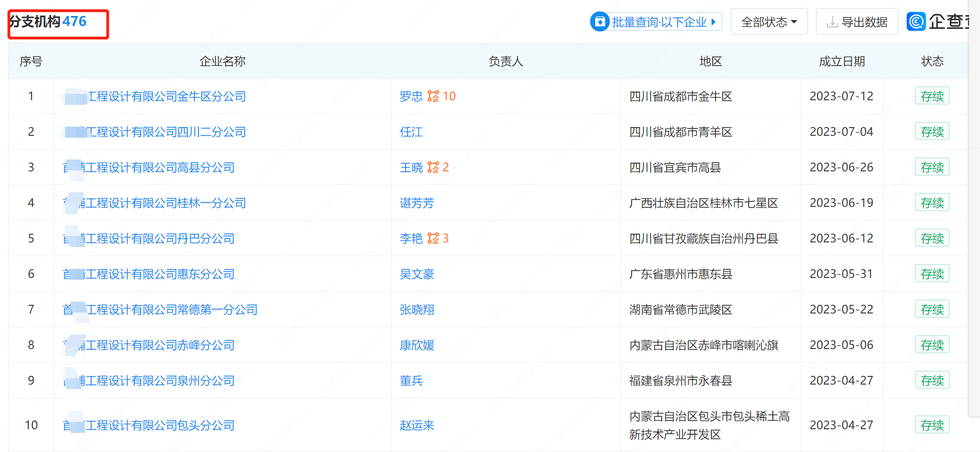980x452 pixels.
Task: Open person profile 谌芳芳
Action: point(417,203)
